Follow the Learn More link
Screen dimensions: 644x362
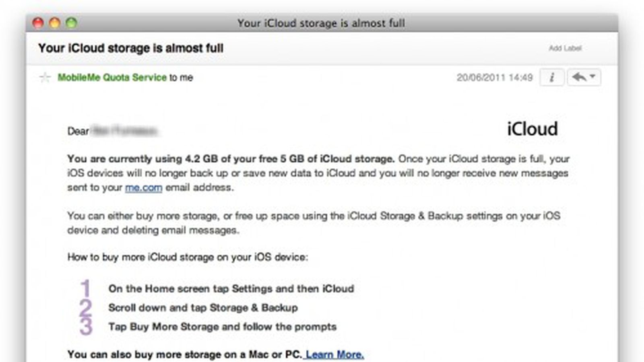pyautogui.click(x=334, y=355)
